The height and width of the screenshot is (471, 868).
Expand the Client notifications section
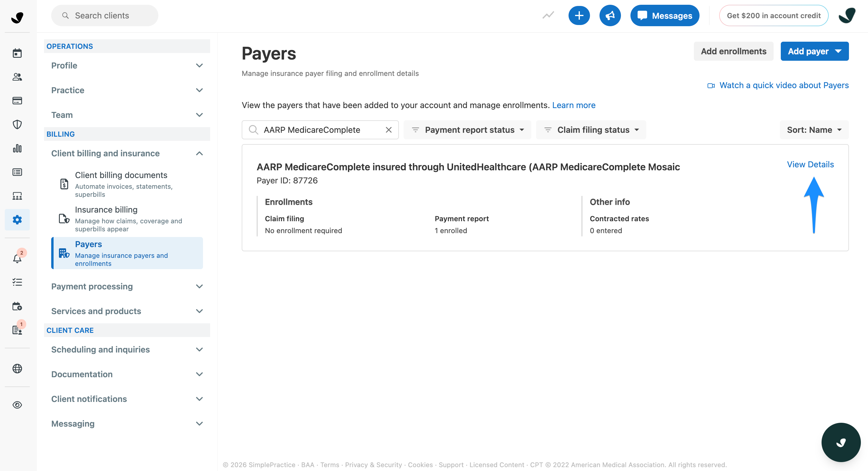(x=127, y=399)
